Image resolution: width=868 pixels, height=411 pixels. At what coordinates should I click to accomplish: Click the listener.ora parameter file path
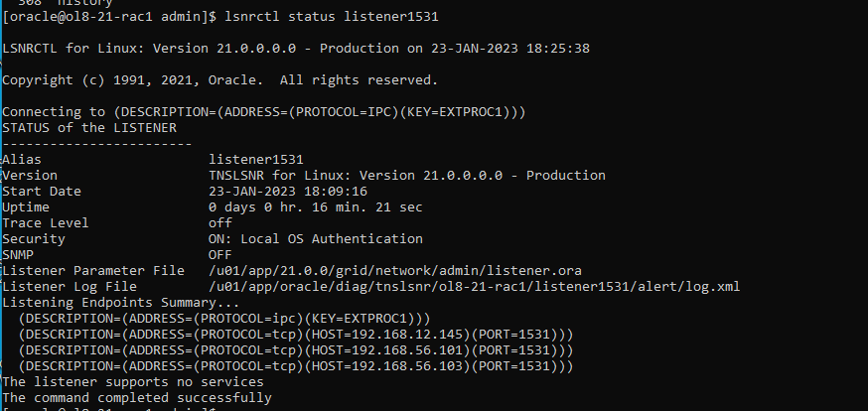point(395,271)
